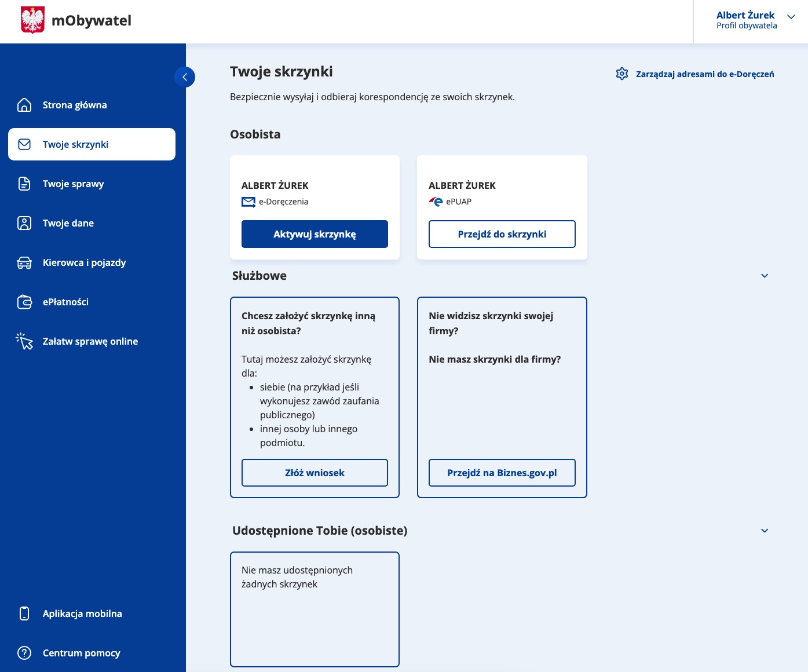Collapse the Udostępnione Tobie (osobiste) section chevron
This screenshot has width=808, height=672.
765,531
